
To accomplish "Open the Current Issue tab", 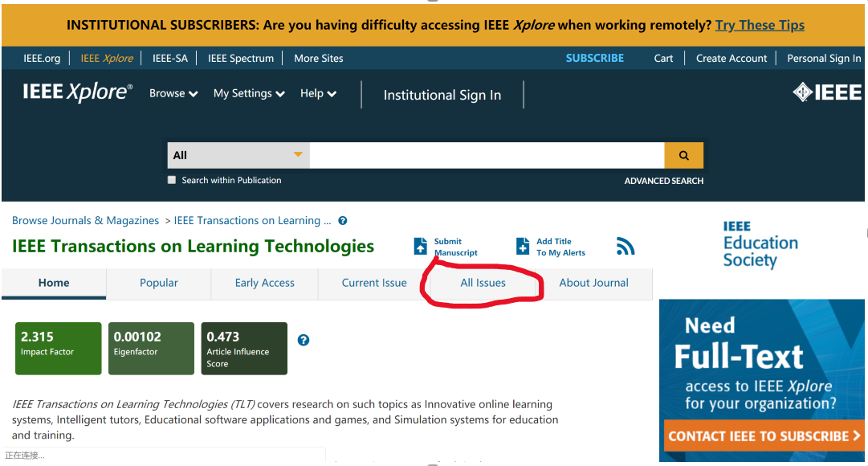I will pyautogui.click(x=374, y=283).
